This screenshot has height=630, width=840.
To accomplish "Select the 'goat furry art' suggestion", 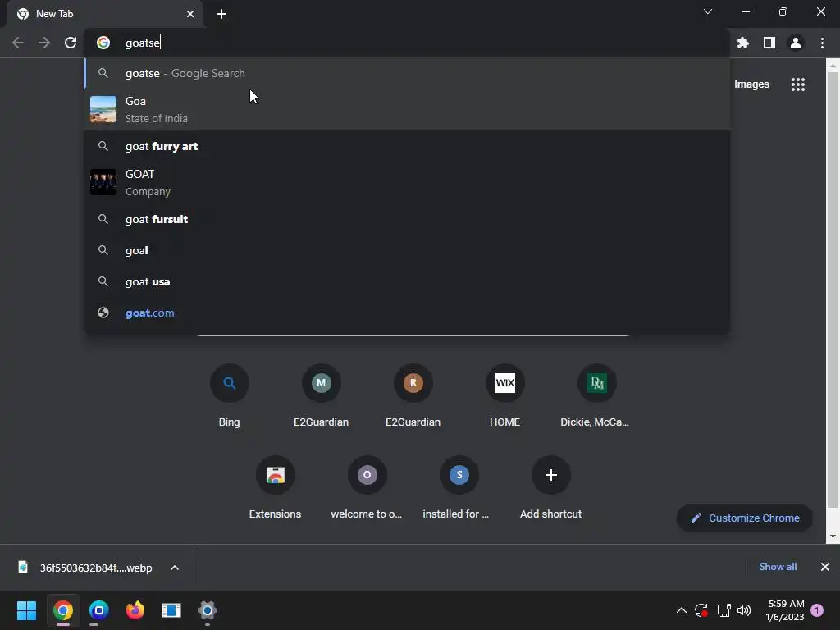I will click(x=407, y=146).
